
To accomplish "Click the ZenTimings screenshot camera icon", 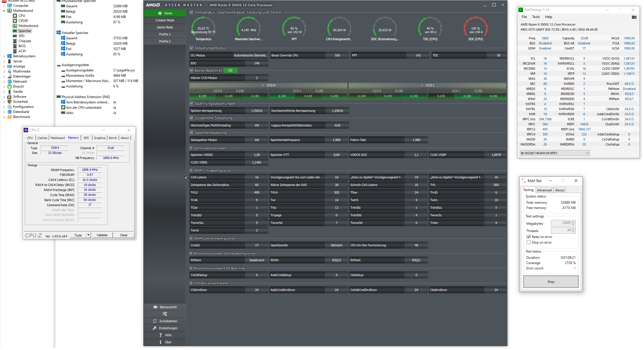I will pyautogui.click(x=634, y=17).
